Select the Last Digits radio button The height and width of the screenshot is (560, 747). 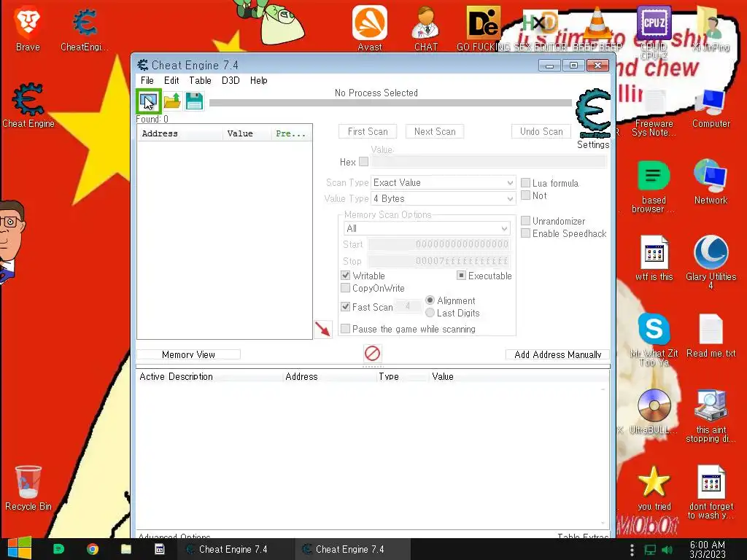[x=430, y=312]
